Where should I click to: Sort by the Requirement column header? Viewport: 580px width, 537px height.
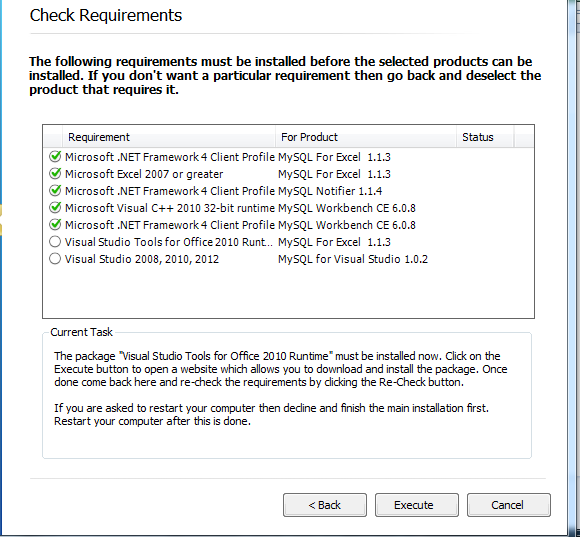coord(169,137)
